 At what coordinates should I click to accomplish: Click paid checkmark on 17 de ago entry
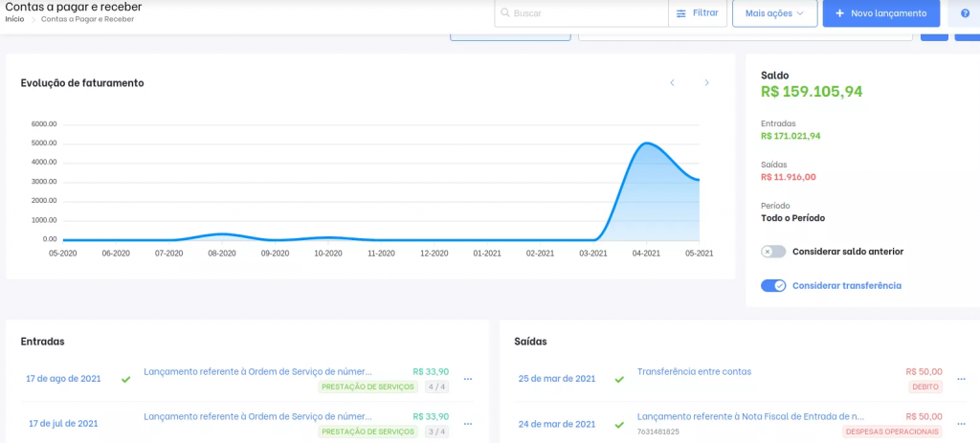pyautogui.click(x=125, y=379)
